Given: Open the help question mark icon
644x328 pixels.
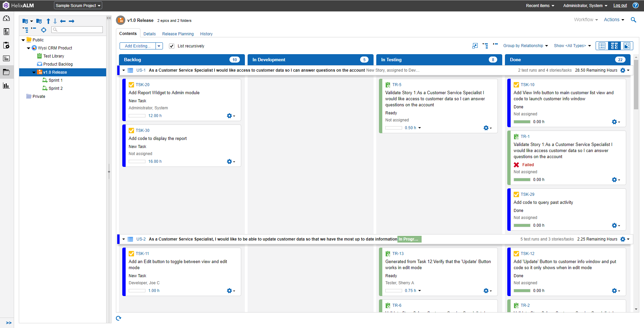Looking at the screenshot, I should [x=636, y=5].
